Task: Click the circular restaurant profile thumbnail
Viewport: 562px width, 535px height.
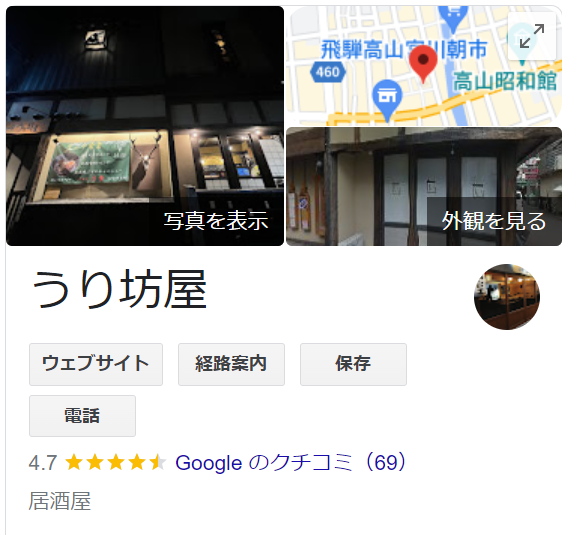Action: point(507,297)
